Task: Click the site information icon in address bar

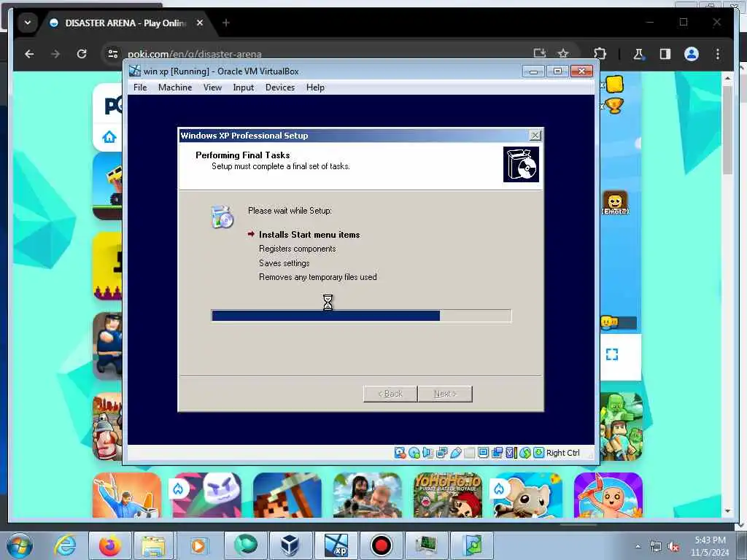Action: click(113, 54)
